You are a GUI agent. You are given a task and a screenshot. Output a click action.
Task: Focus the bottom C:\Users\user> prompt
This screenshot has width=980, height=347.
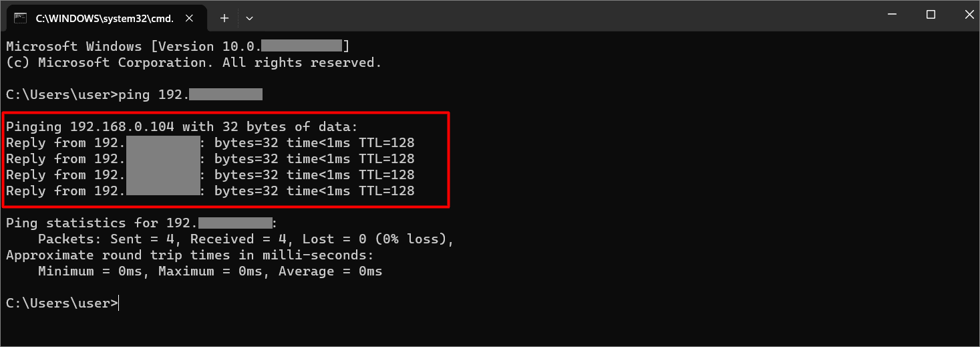pos(63,304)
